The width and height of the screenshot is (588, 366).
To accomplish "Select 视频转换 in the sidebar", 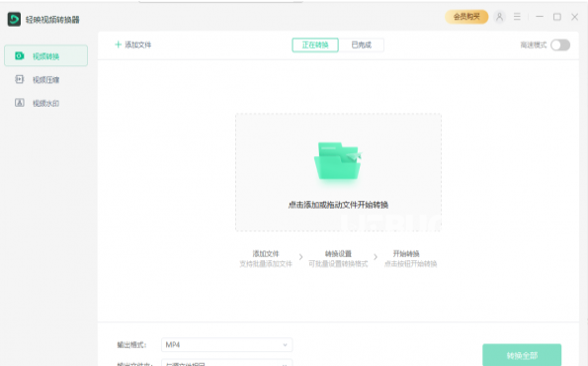I will click(x=45, y=56).
